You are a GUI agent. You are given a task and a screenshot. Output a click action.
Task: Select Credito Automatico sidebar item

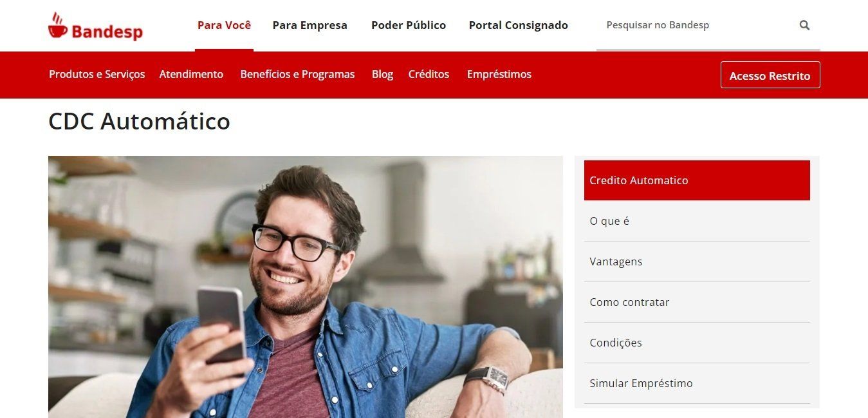pos(697,180)
